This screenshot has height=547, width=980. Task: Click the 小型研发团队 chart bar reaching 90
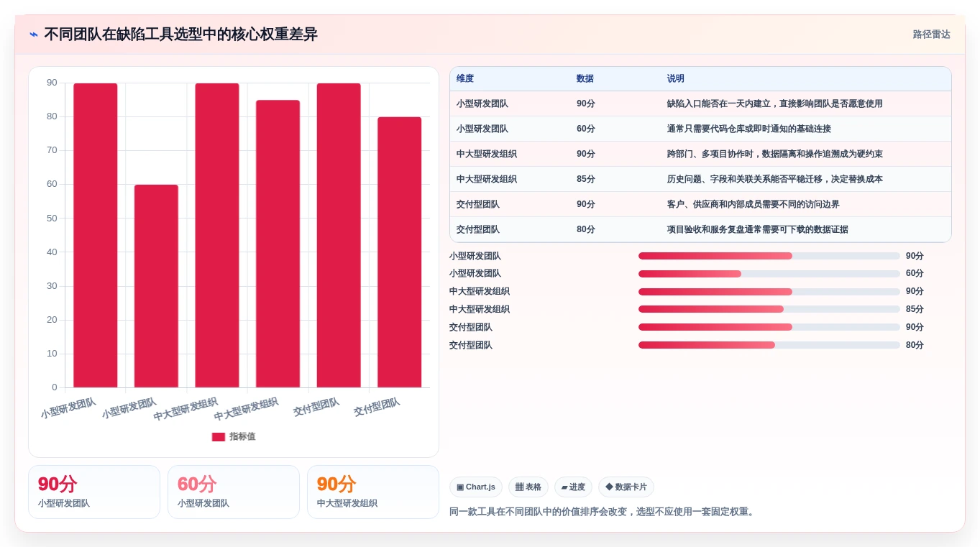pyautogui.click(x=96, y=235)
